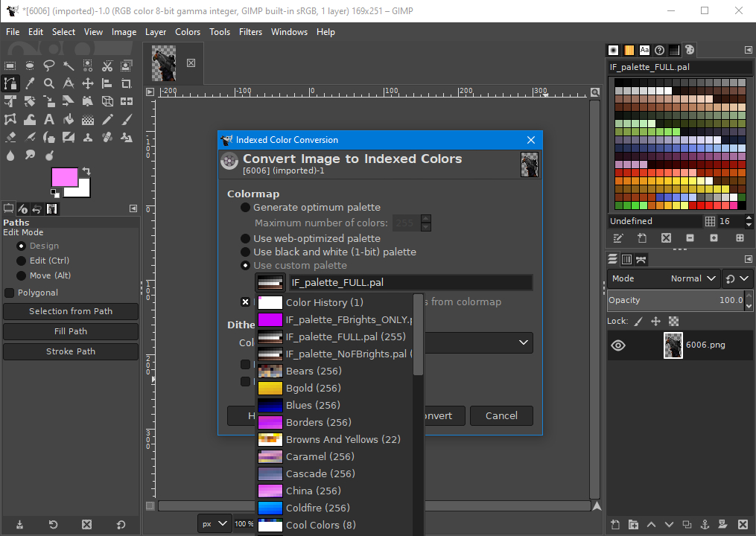Select the Scissors Select tool
756x536 pixels.
coord(107,66)
